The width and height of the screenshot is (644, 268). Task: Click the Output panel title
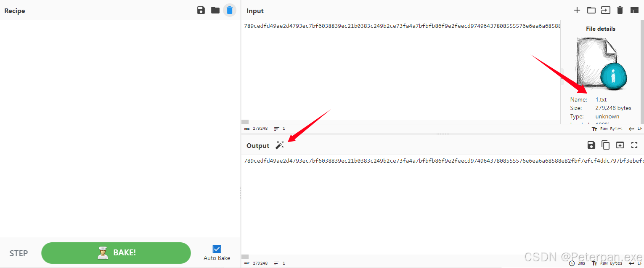[x=258, y=145]
